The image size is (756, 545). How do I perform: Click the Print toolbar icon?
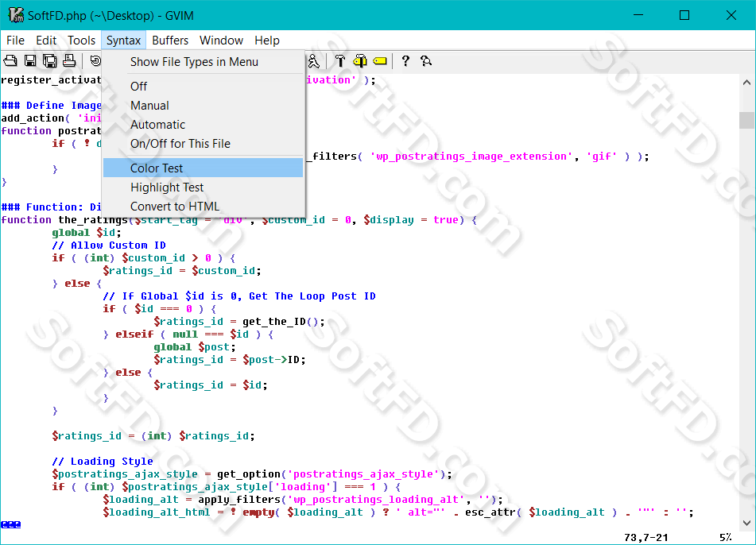pyautogui.click(x=69, y=60)
